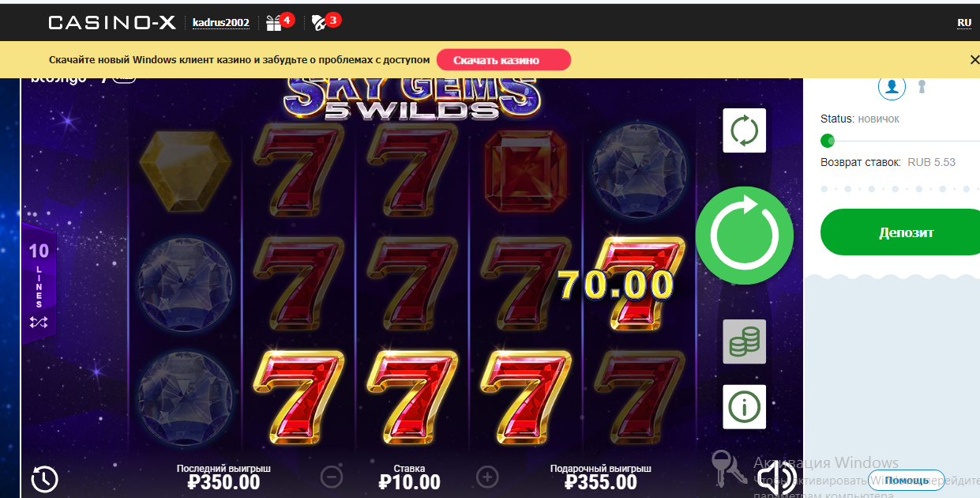Viewport: 980px width, 498px height.
Task: Mute the game sound speaker icon
Action: point(775,476)
